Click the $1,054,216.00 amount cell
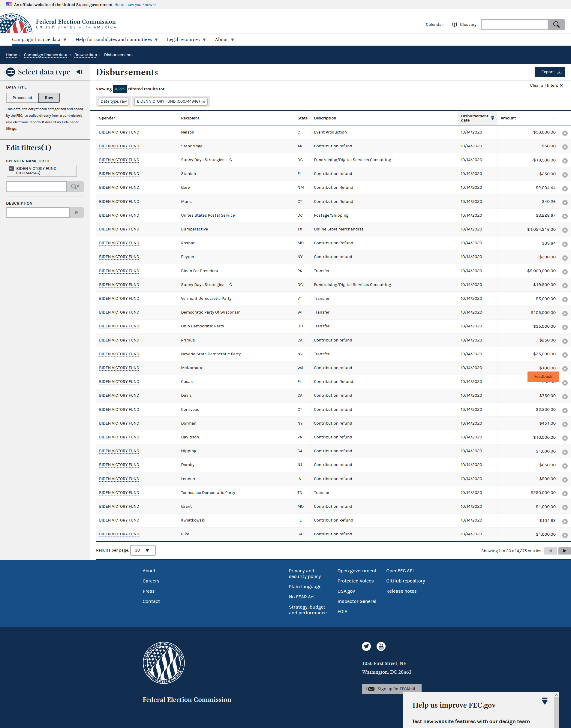 tap(541, 229)
